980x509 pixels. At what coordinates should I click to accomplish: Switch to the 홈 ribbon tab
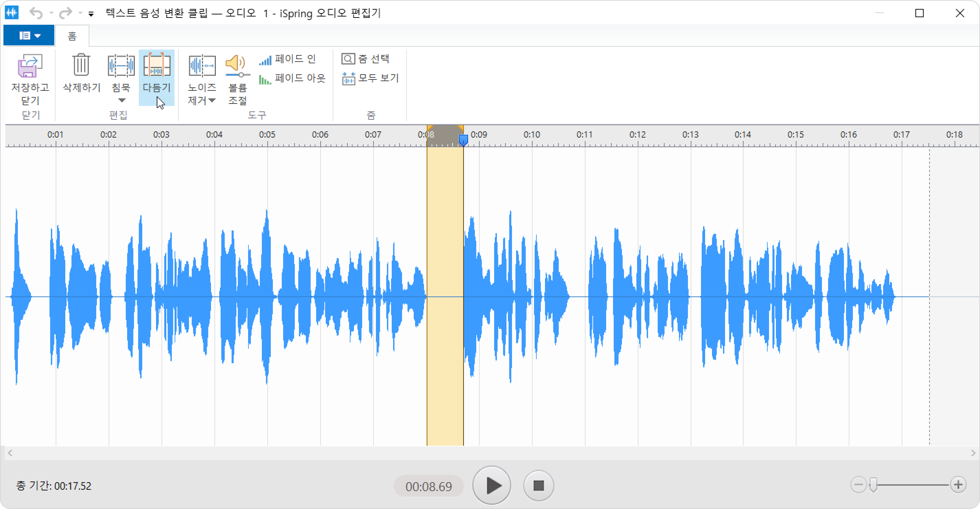(72, 36)
